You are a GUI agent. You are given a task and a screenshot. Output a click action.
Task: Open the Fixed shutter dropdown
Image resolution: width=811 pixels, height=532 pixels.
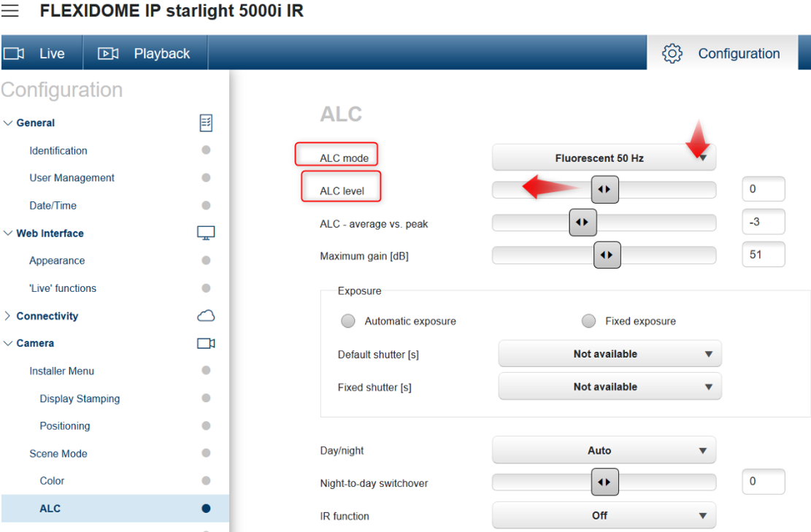(610, 387)
